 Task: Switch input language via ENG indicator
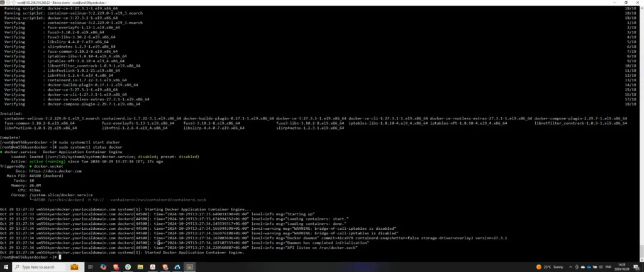(x=609, y=267)
